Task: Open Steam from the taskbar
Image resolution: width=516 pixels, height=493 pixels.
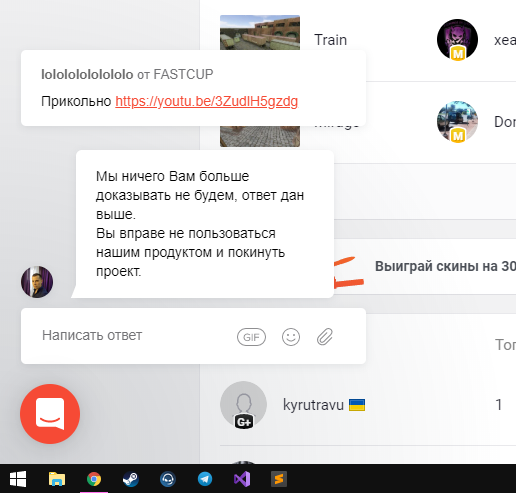Action: [x=131, y=479]
